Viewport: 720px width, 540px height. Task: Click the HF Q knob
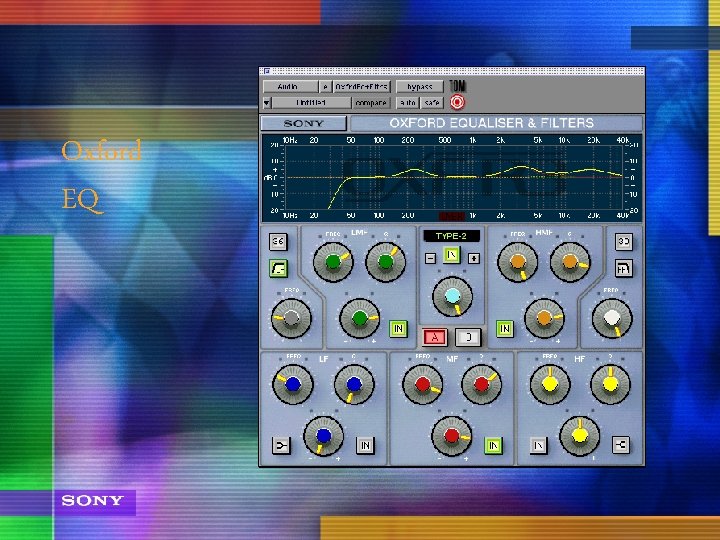(x=610, y=384)
